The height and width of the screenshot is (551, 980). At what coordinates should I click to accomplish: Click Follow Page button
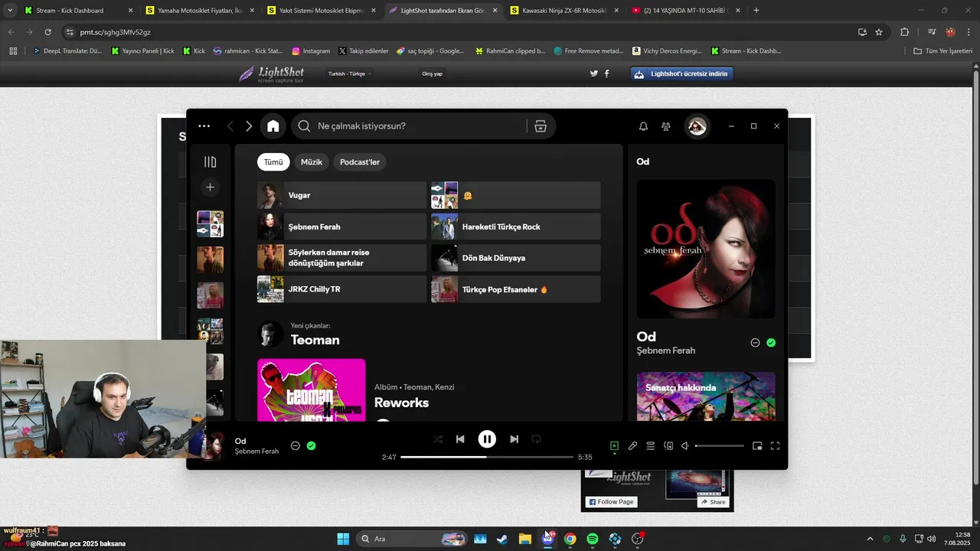(x=612, y=502)
